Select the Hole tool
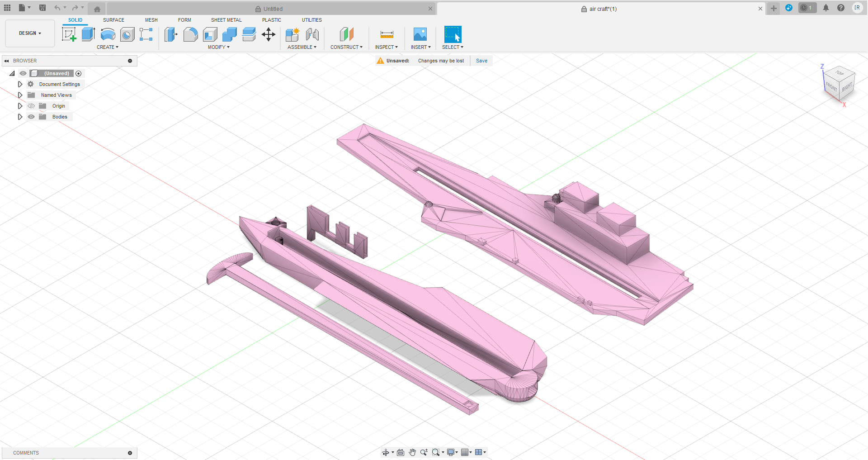Screen dimensions: 868x460 click(127, 34)
